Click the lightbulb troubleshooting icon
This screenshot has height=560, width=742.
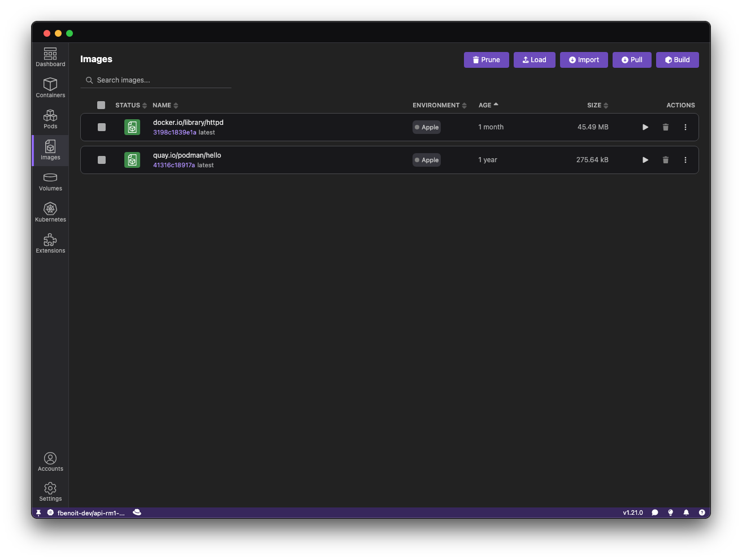(671, 513)
